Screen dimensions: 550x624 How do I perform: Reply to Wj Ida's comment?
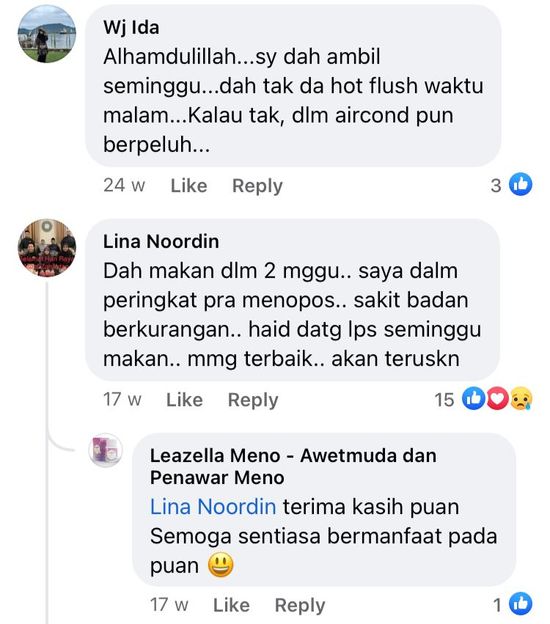(257, 186)
